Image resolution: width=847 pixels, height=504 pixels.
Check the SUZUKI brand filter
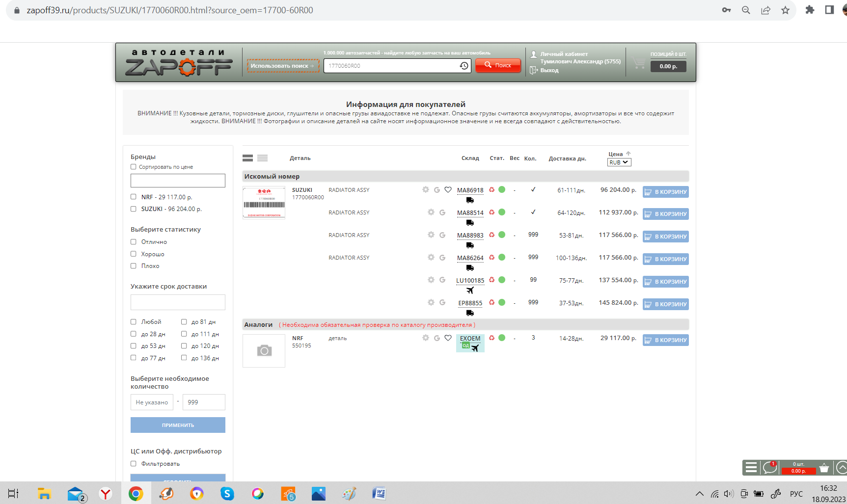tap(134, 209)
